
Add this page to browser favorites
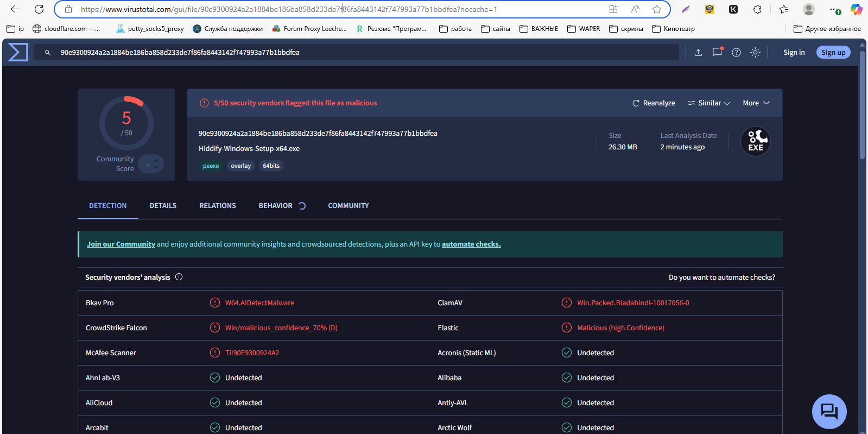657,9
